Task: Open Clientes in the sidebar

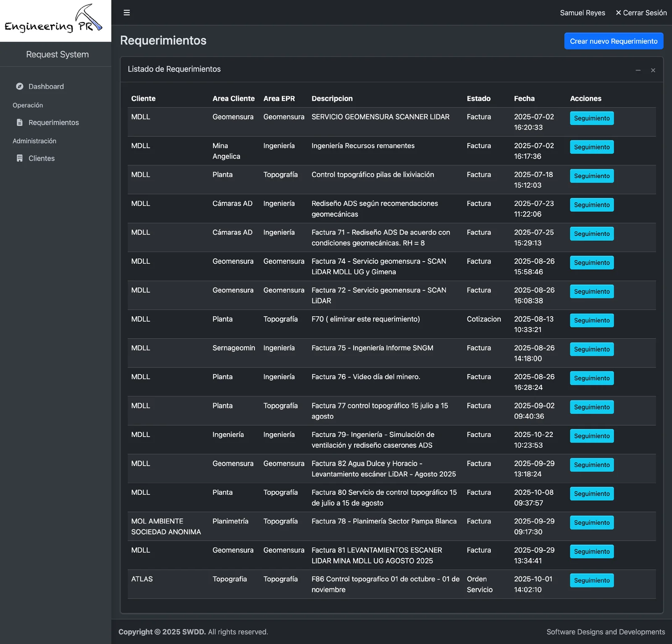Action: [x=55, y=158]
